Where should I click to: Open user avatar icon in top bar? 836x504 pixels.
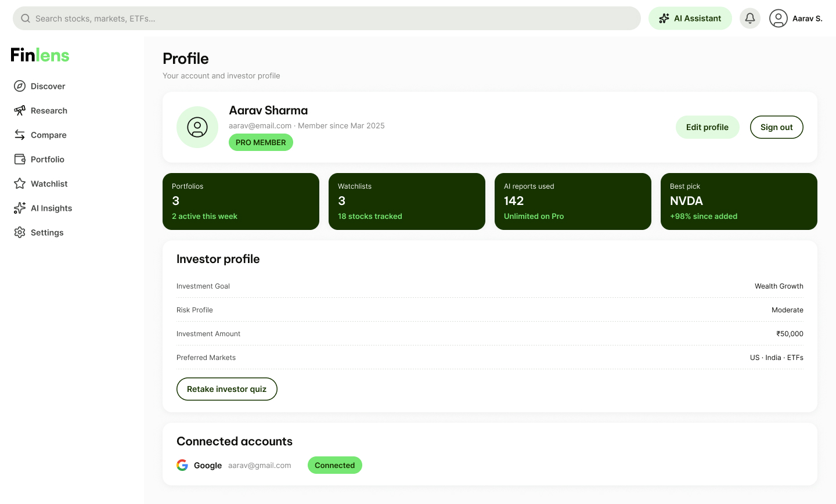pos(779,19)
